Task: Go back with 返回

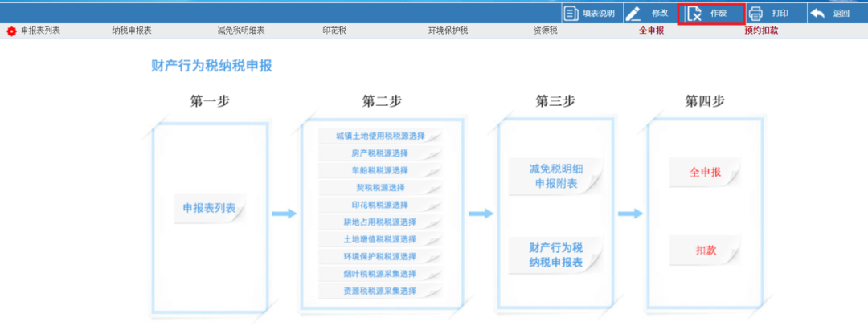Action: point(835,14)
